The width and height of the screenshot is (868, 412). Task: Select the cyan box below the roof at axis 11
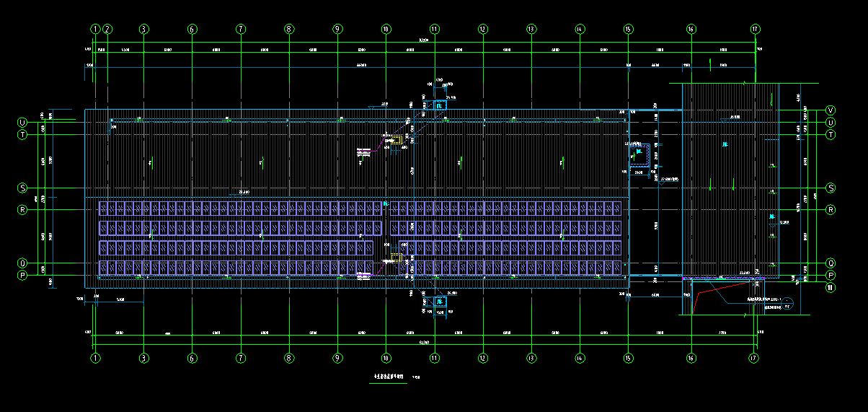coord(440,302)
